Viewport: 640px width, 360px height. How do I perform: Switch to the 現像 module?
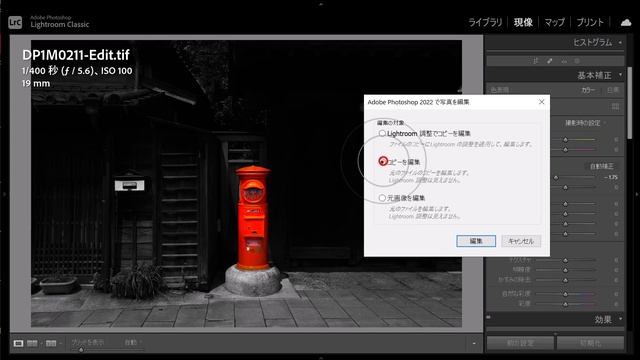(x=523, y=22)
